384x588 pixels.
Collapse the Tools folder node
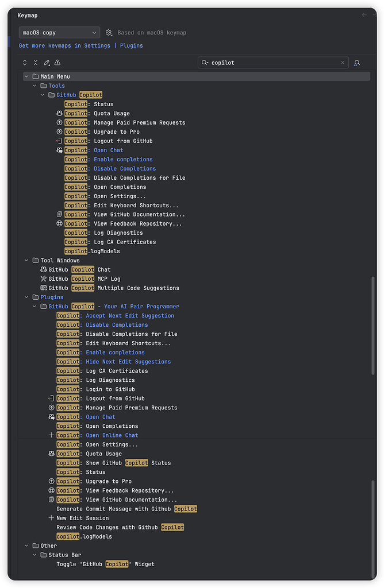pyautogui.click(x=34, y=86)
